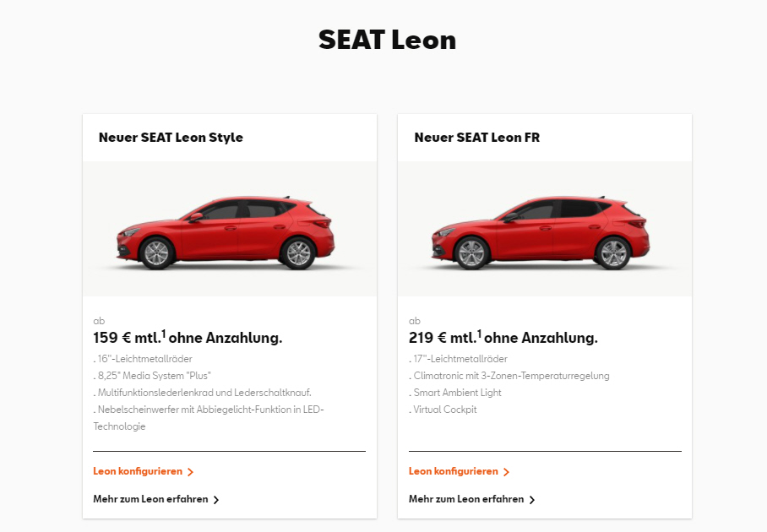Screen dimensions: 767x532
Task: Follow Mehr zum Leon erfahren under FR
Action: 466,499
